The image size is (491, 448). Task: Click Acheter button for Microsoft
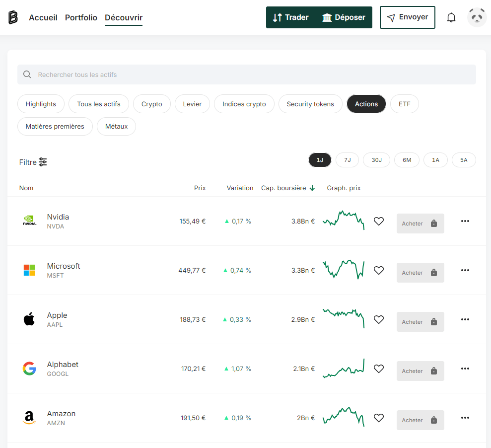tap(420, 273)
